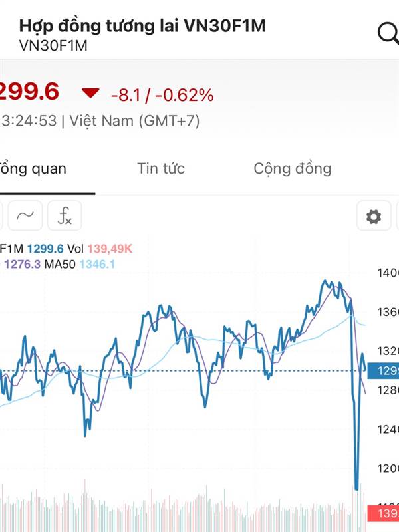399x532 pixels.
Task: Click the Vol 139,49K legend label
Action: point(100,249)
